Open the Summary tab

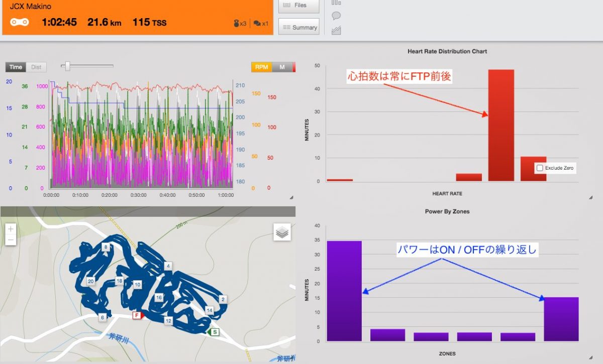(299, 28)
